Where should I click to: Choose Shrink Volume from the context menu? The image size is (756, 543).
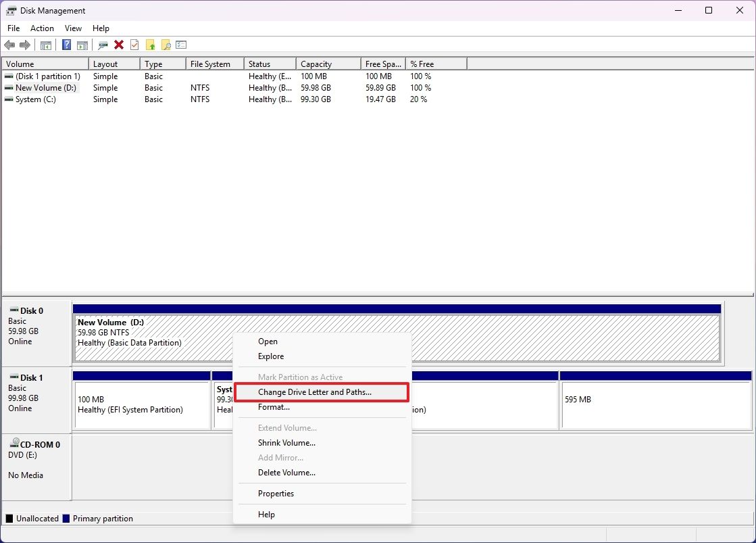(286, 443)
